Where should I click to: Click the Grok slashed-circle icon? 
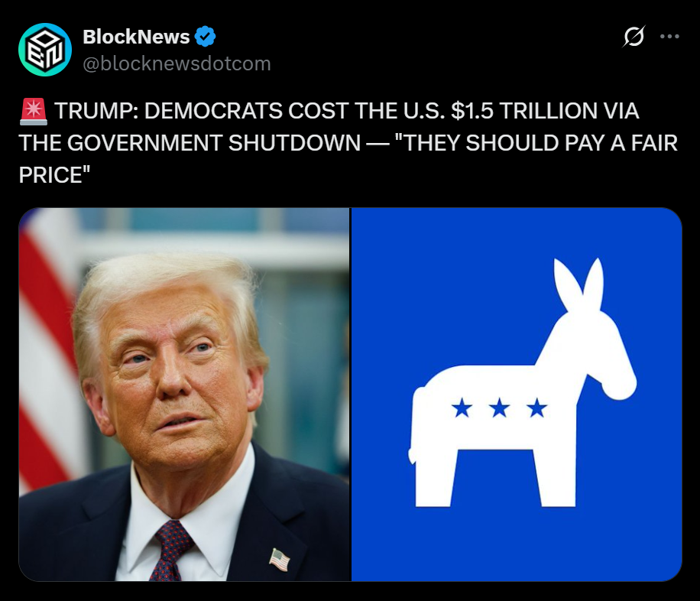pos(634,36)
